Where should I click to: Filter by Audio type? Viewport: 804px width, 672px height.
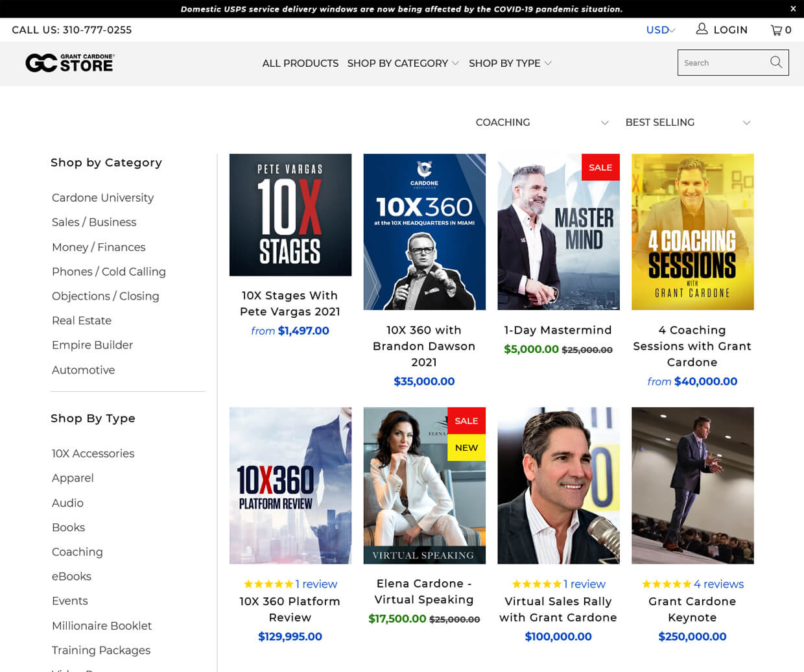click(67, 503)
